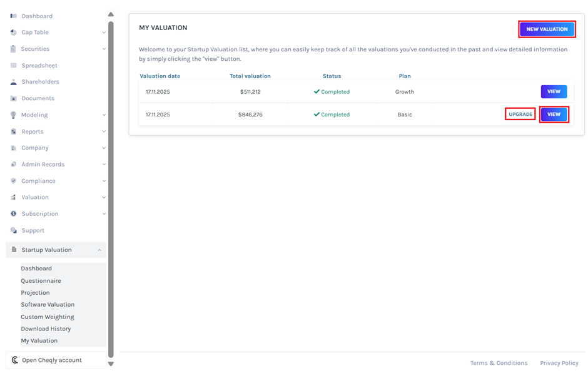Click the Cheqly logo icon

click(14, 360)
